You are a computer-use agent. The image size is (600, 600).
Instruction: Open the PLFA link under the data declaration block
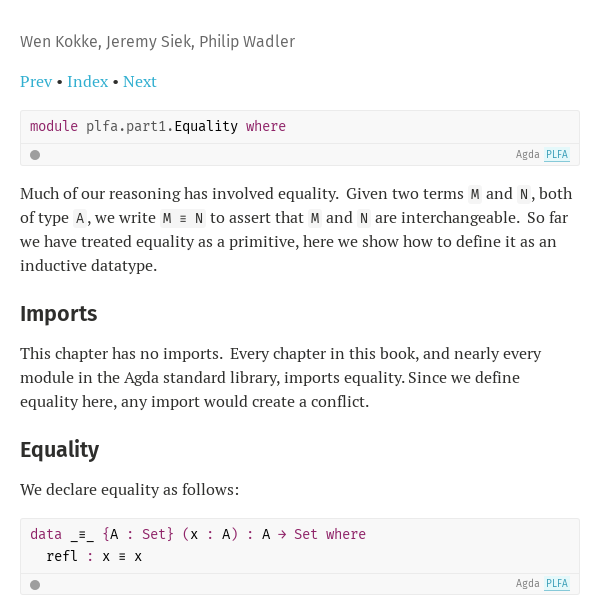[557, 584]
